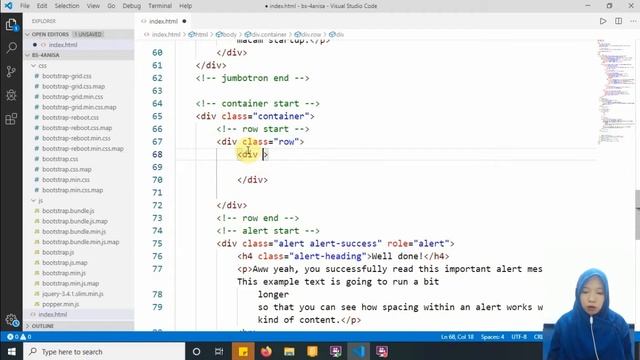Open the Source Control view
The image size is (640, 360).
pyautogui.click(x=11, y=71)
